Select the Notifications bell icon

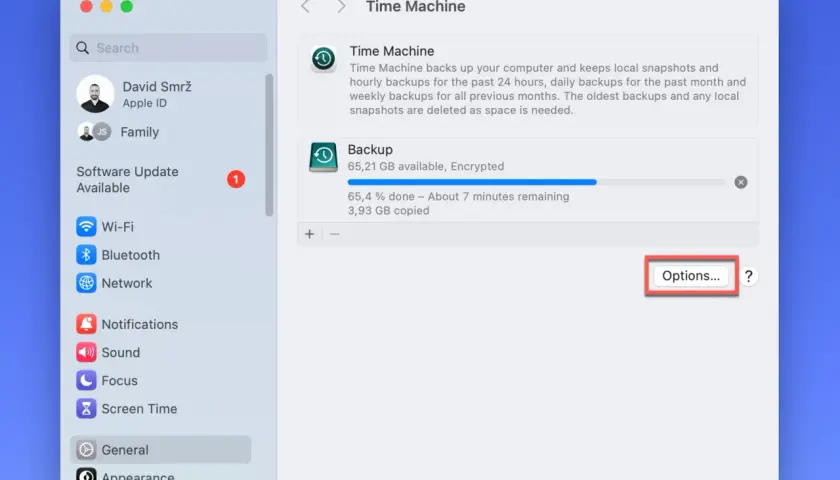[x=86, y=324]
